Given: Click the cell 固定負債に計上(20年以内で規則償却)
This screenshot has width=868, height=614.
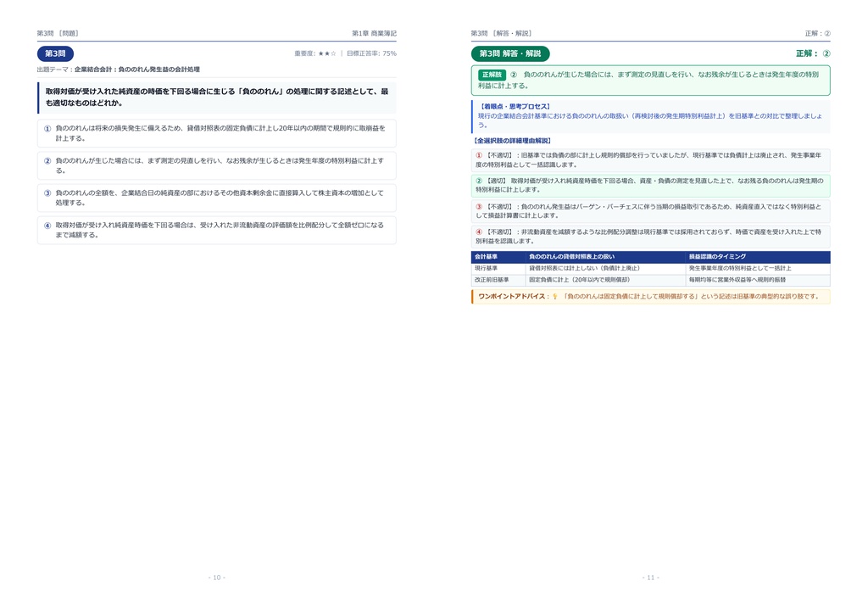Looking at the screenshot, I should [605, 280].
